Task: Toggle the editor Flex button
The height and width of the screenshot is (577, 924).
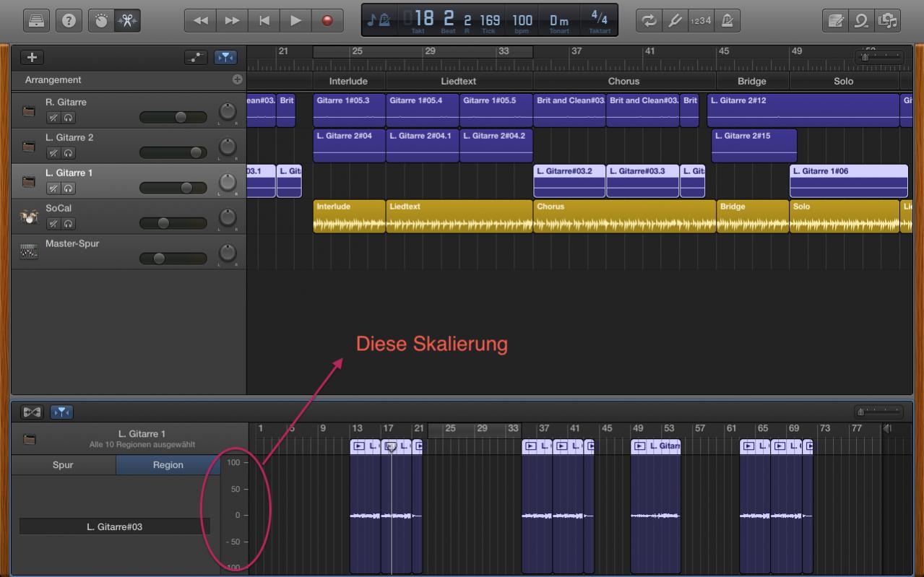Action: pyautogui.click(x=33, y=412)
